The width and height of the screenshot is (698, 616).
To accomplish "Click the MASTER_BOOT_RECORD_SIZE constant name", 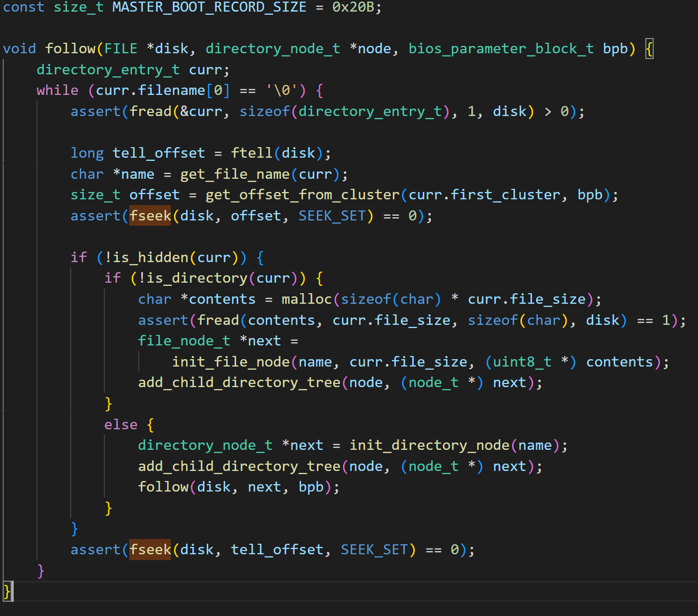I will pos(209,7).
